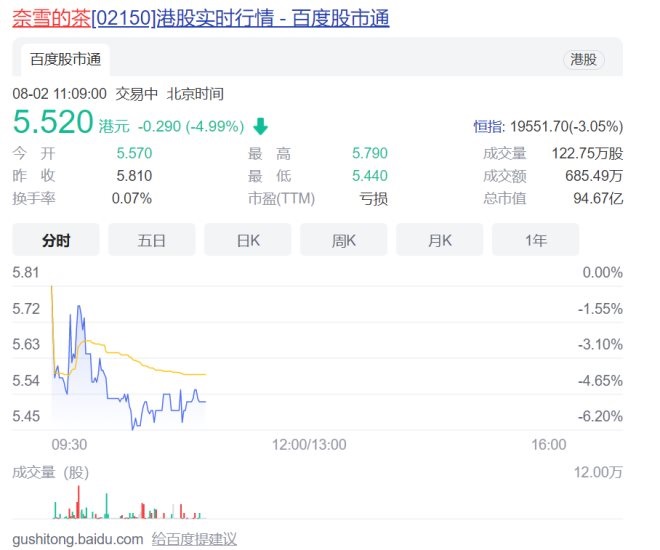Click the 09:30 time axis label
This screenshot has width=660, height=550.
[x=69, y=444]
